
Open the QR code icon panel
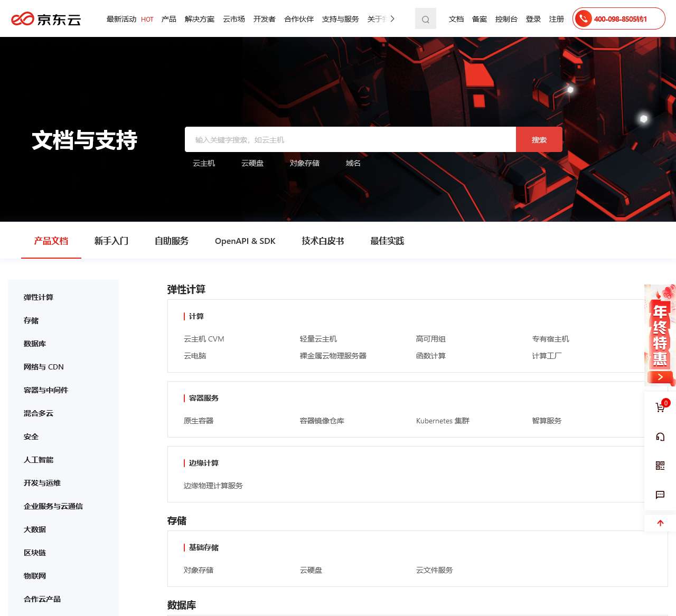coord(660,466)
